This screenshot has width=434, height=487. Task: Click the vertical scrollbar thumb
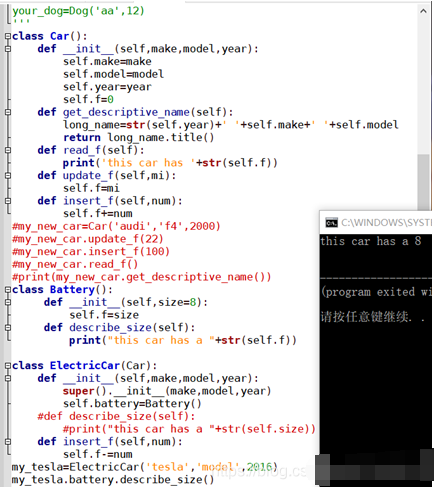click(423, 182)
